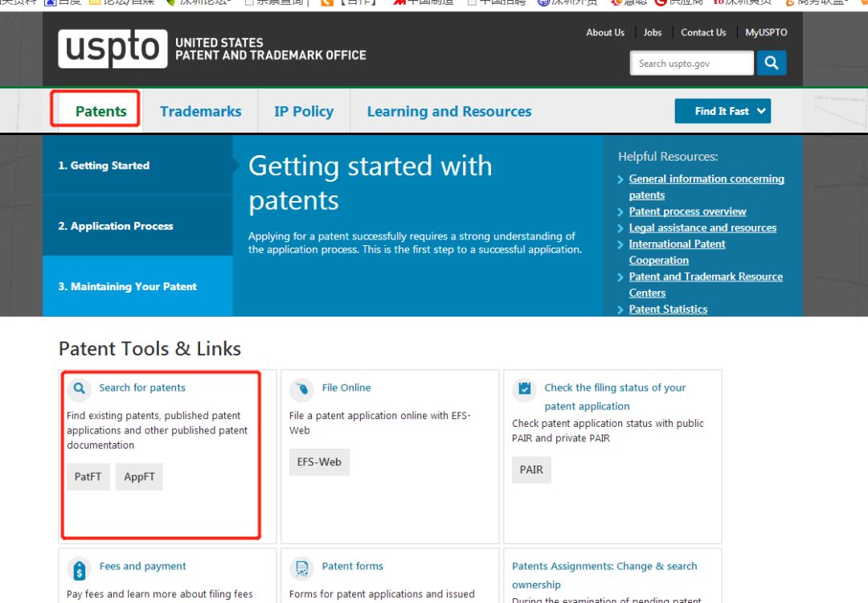Click the PAIR button
Viewport: 868px width, 603px height.
click(531, 470)
